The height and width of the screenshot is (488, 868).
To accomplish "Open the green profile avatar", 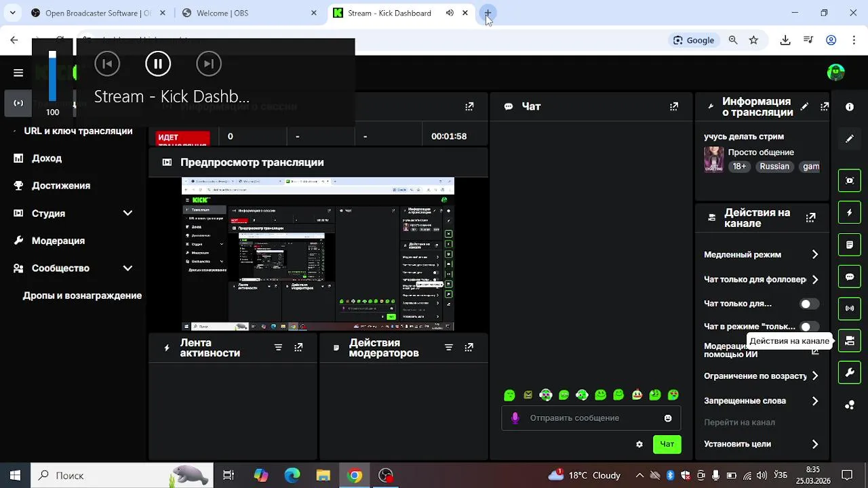I will click(x=835, y=72).
